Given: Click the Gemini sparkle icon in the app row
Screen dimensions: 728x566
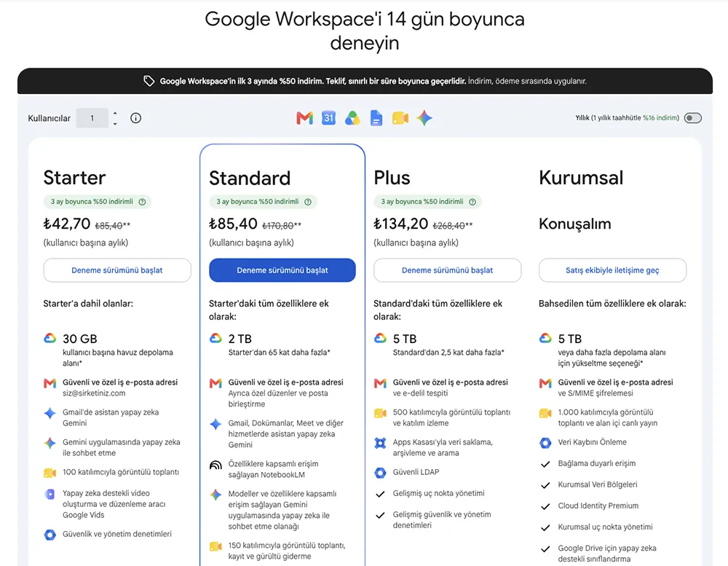Looking at the screenshot, I should point(424,118).
